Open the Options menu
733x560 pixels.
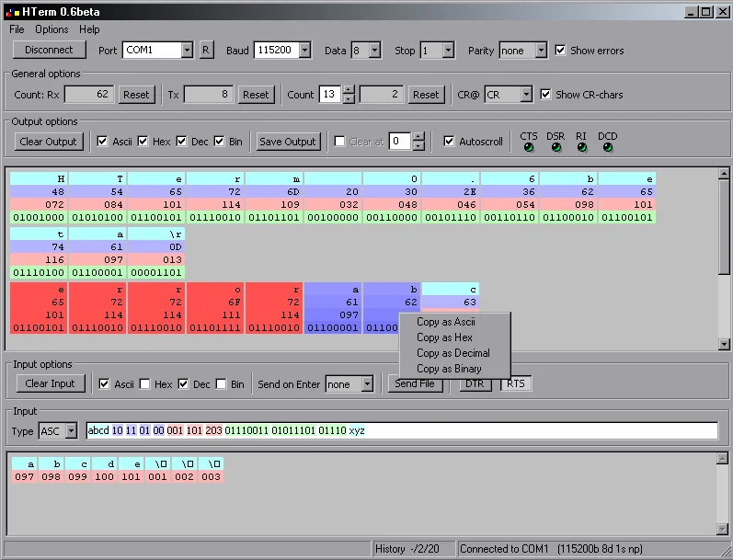(x=52, y=29)
